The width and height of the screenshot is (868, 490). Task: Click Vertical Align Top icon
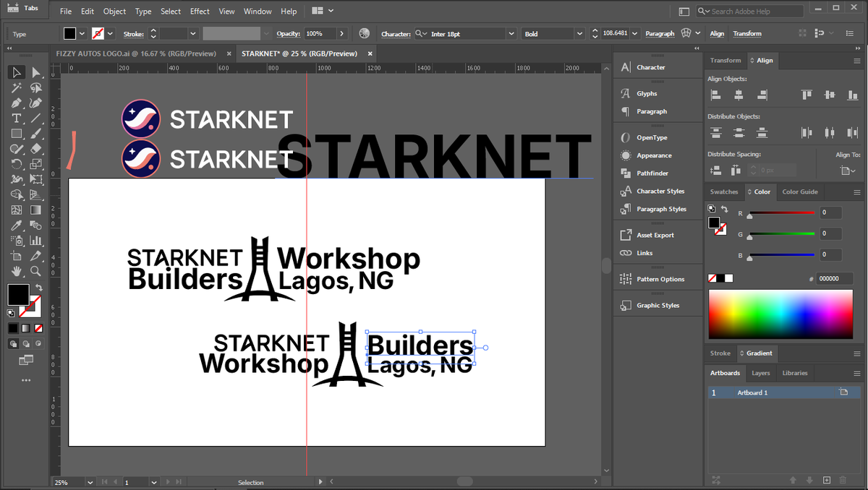coord(807,95)
